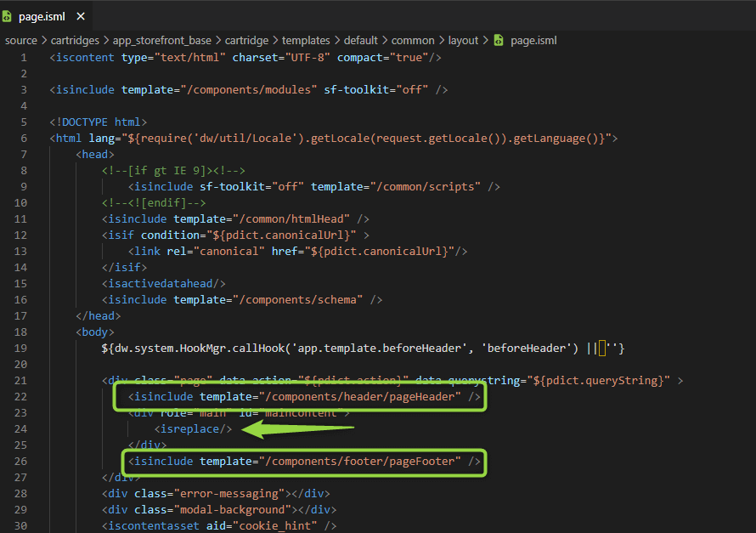
Task: Click line number 1 in the gutter
Action: pos(24,58)
